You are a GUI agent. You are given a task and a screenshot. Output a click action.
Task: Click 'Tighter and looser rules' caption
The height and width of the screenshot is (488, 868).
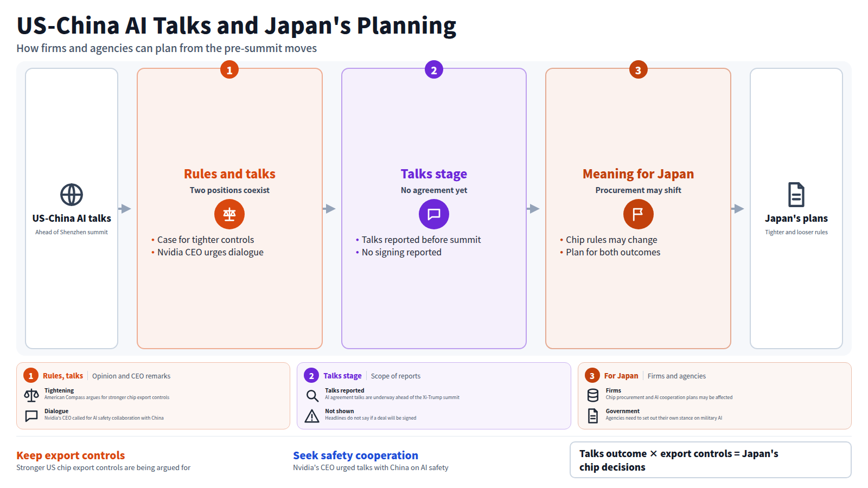(796, 232)
